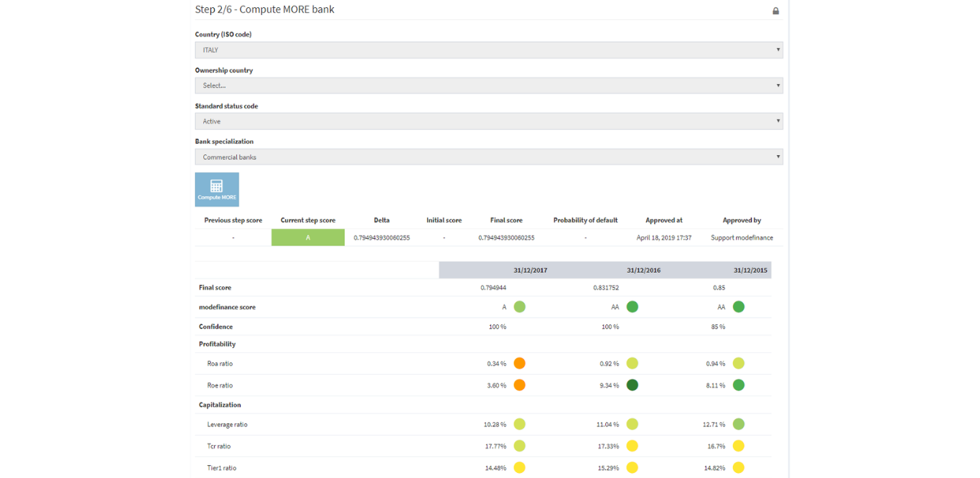Viewport: 980px width, 478px height.
Task: Click the Roa ratio indicator for 31/12/2016
Action: point(633,363)
